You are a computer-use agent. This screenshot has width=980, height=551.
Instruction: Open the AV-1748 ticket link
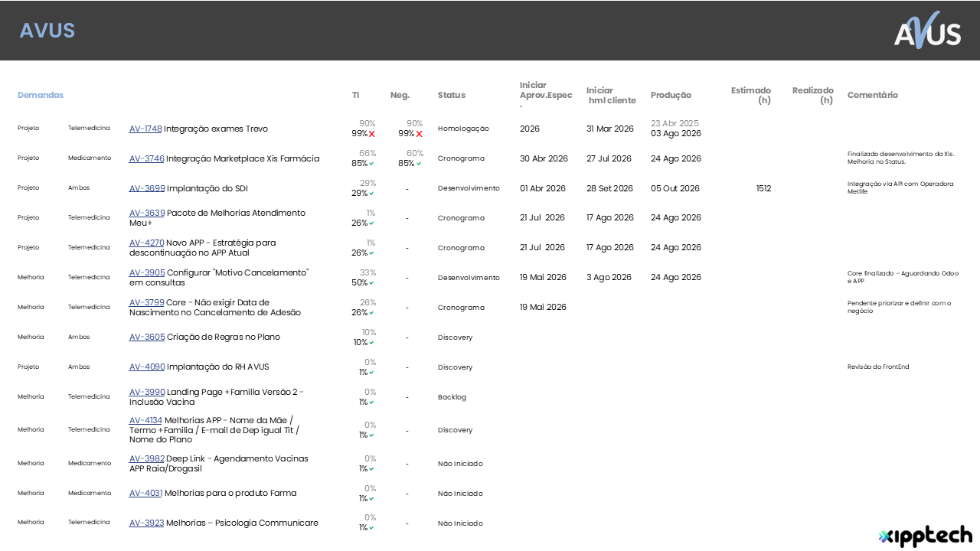tap(145, 129)
